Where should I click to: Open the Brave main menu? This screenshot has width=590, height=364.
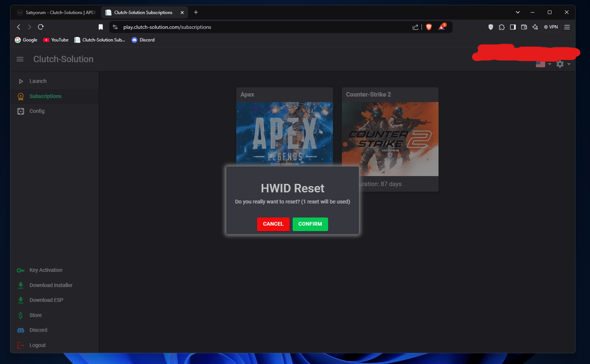(x=567, y=27)
